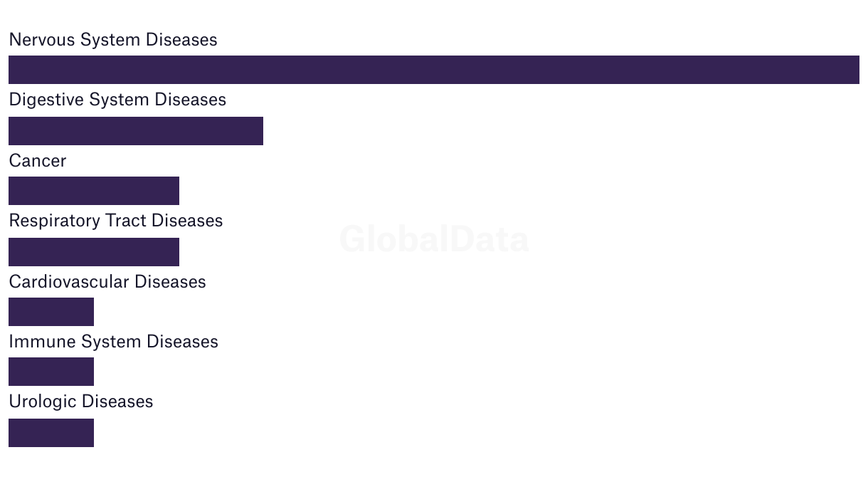Click the Cancer category label
868x477 pixels.
pyautogui.click(x=38, y=161)
